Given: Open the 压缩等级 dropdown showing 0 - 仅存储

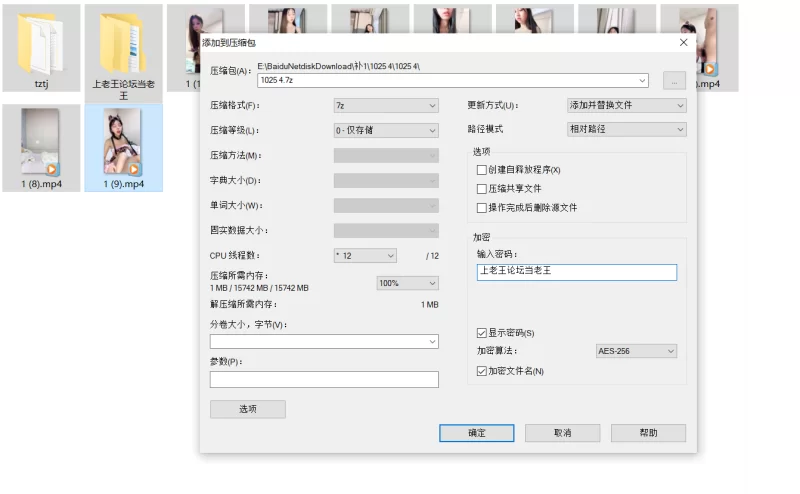Looking at the screenshot, I should click(386, 130).
